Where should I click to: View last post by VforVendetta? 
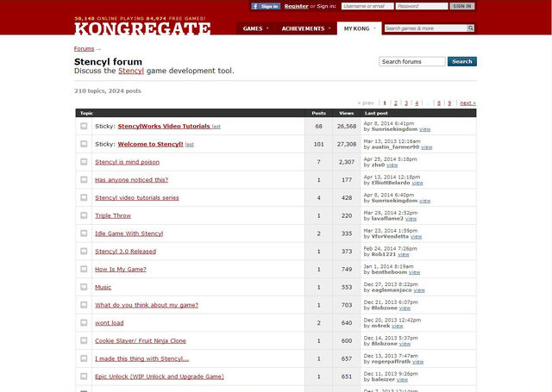[x=416, y=237]
